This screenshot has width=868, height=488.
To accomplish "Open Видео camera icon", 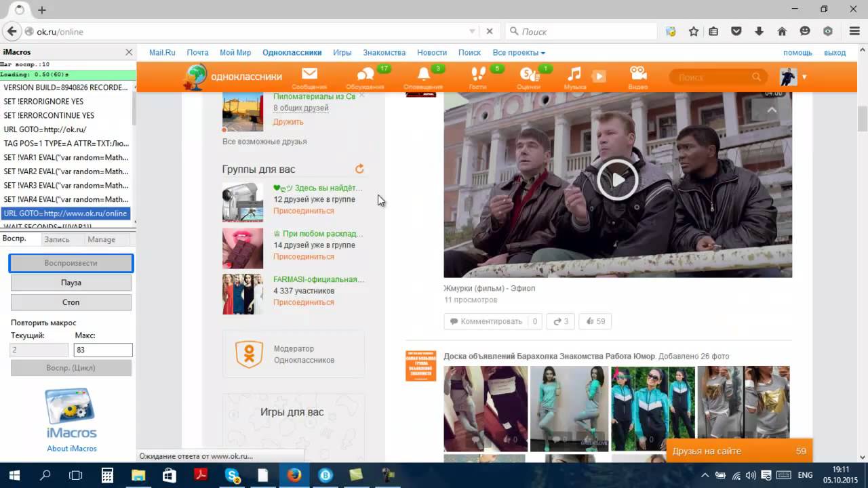I will tap(637, 78).
